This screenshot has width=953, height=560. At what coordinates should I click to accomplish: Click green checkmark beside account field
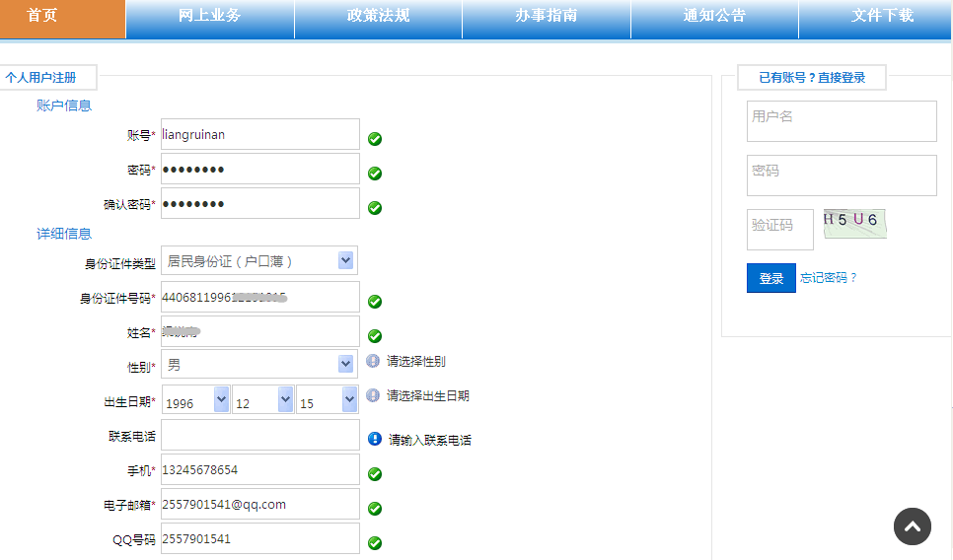click(x=375, y=139)
